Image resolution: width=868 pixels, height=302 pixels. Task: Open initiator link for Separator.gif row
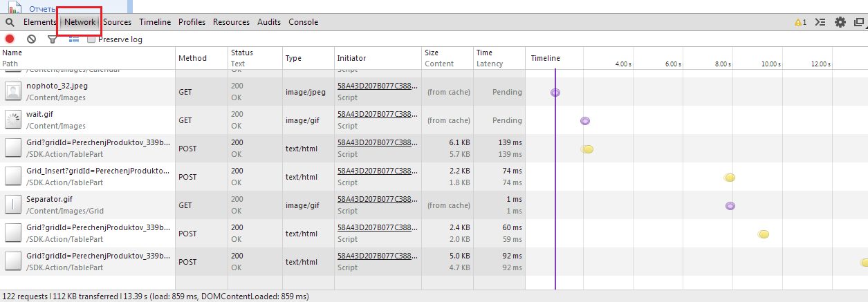pos(377,200)
